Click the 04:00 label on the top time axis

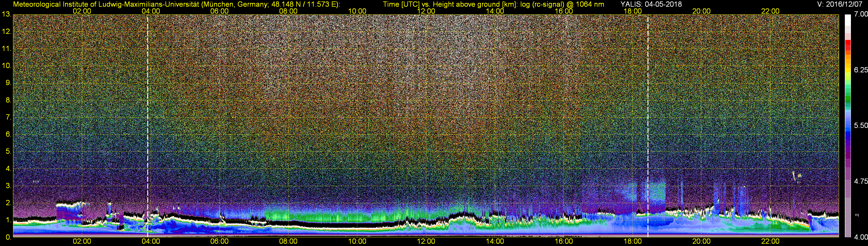(151, 11)
